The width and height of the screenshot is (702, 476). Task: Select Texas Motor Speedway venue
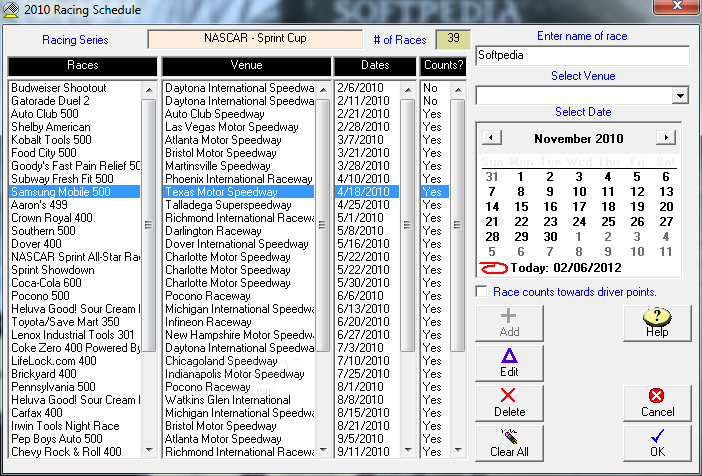click(239, 192)
